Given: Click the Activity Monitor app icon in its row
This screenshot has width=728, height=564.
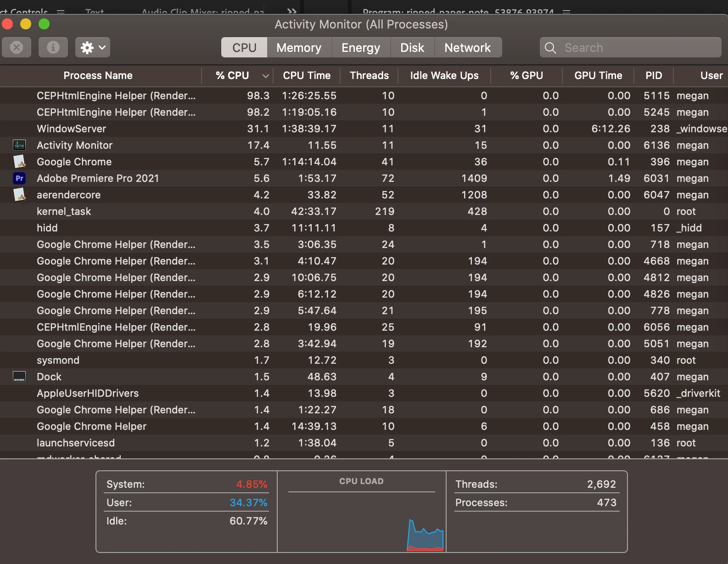Looking at the screenshot, I should pos(19,145).
